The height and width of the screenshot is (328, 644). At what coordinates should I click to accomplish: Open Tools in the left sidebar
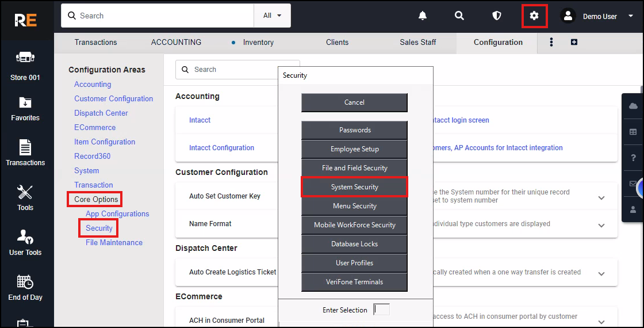25,198
